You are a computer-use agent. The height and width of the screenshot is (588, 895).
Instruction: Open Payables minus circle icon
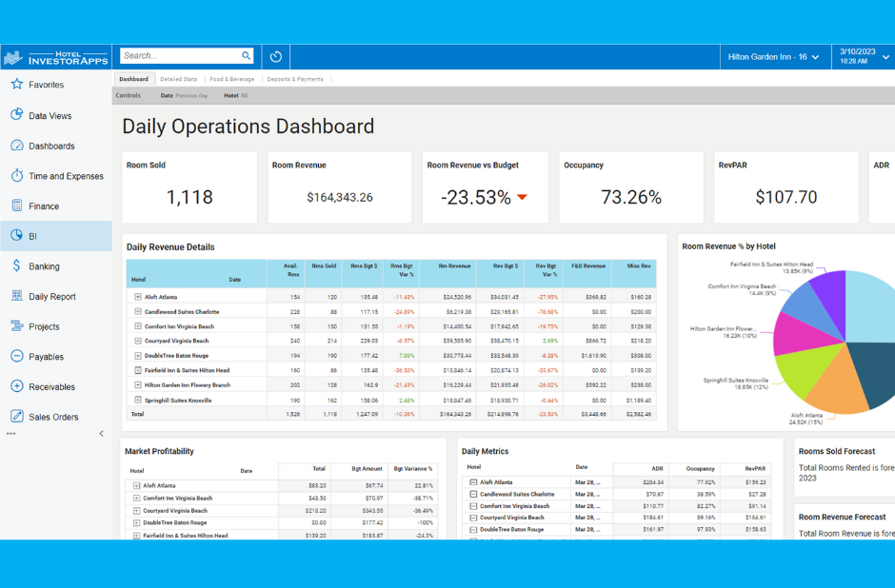coord(17,356)
